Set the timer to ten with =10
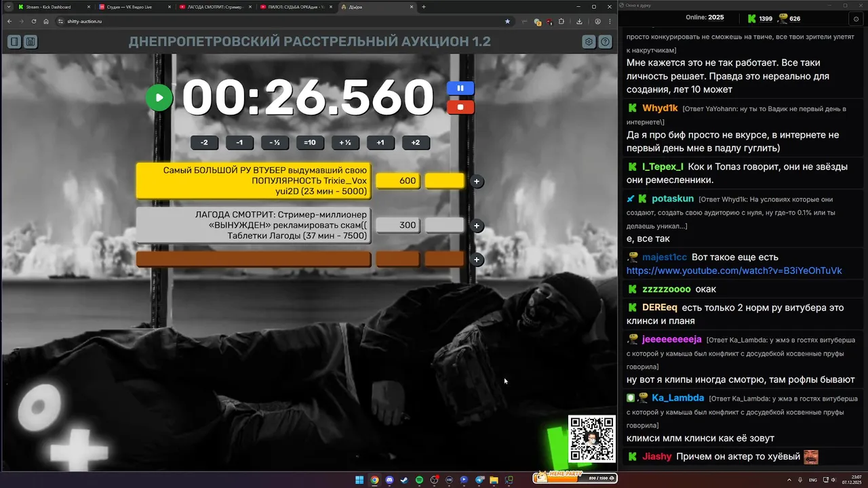 [x=310, y=142]
